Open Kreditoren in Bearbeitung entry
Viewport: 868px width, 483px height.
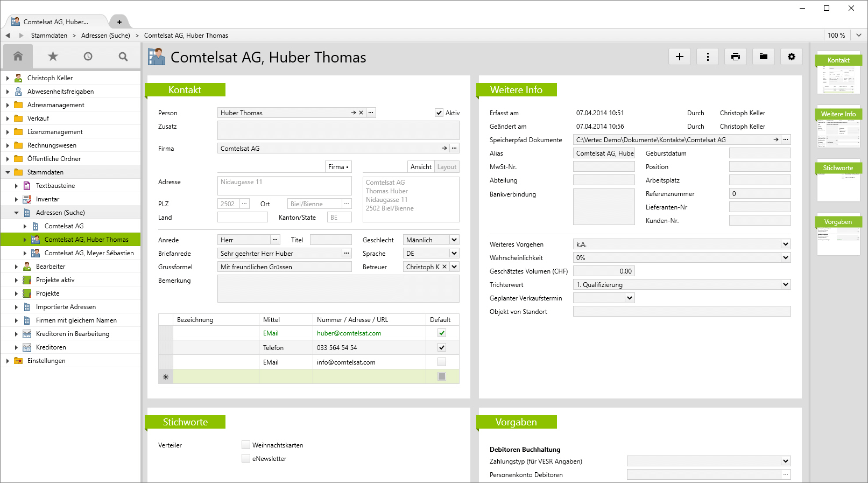point(73,334)
